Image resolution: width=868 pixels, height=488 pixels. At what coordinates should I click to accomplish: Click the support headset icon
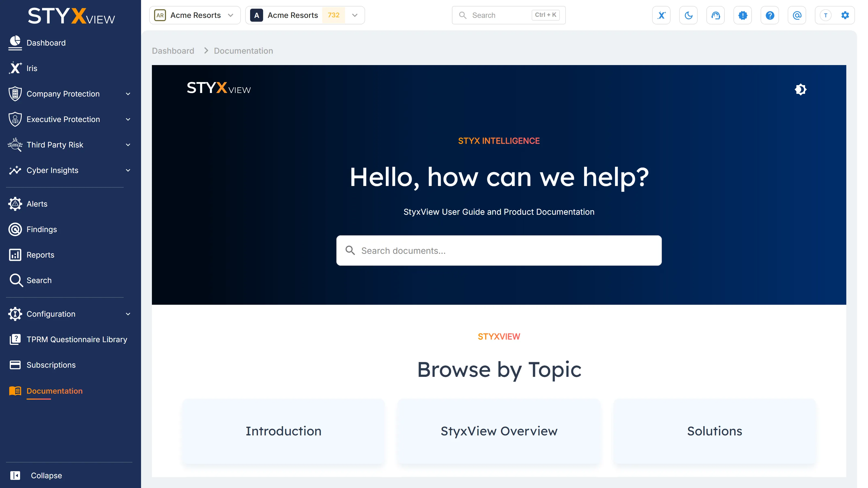point(716,15)
